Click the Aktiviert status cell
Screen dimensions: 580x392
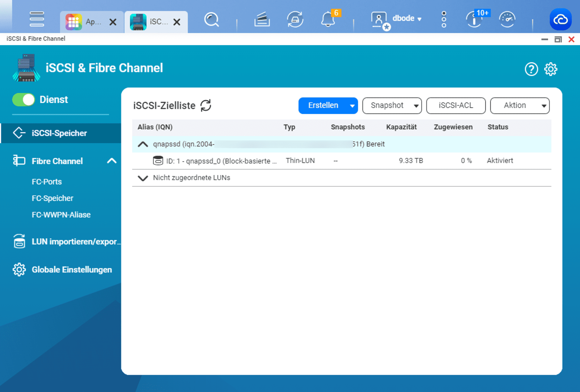coord(500,161)
